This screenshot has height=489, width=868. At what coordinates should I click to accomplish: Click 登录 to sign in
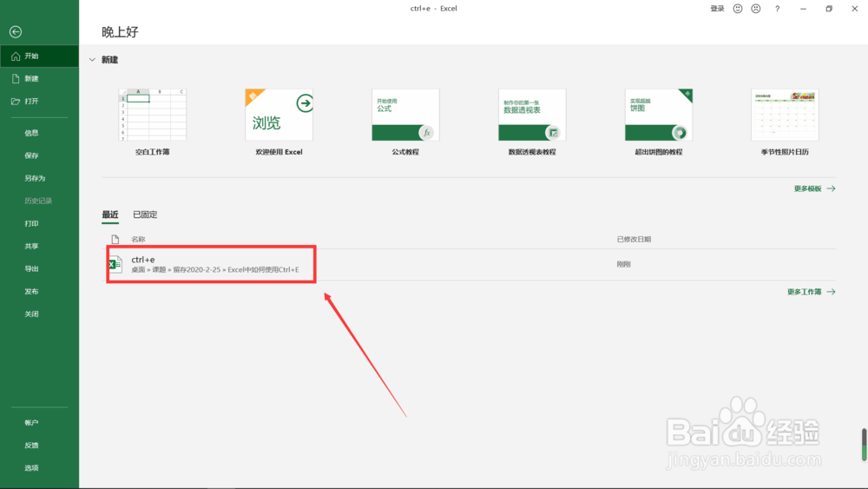point(717,9)
